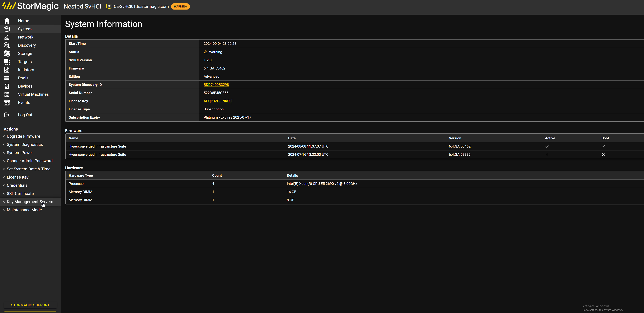The height and width of the screenshot is (313, 644).
Task: Go to Virtual Machines
Action: (33, 94)
